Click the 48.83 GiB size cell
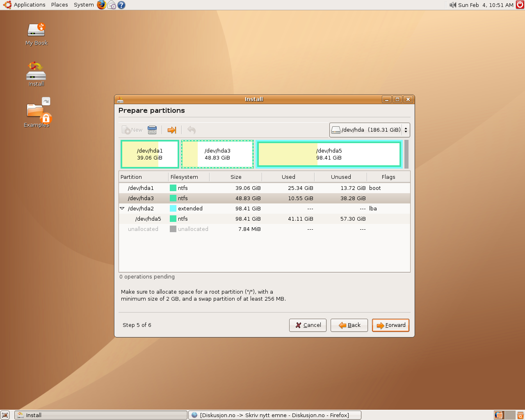 click(248, 199)
